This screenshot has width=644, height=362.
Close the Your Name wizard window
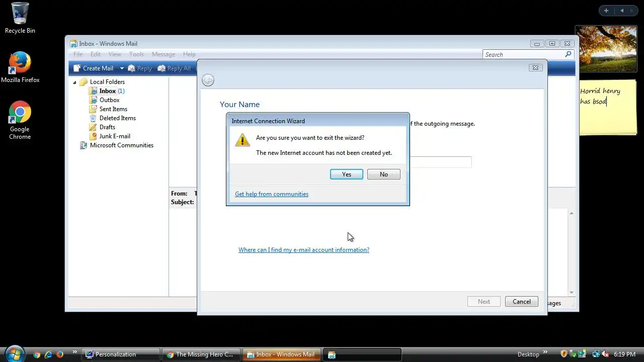click(x=535, y=67)
